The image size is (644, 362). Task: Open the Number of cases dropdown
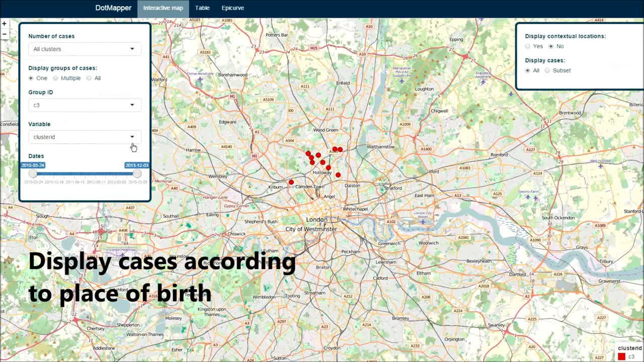point(85,49)
